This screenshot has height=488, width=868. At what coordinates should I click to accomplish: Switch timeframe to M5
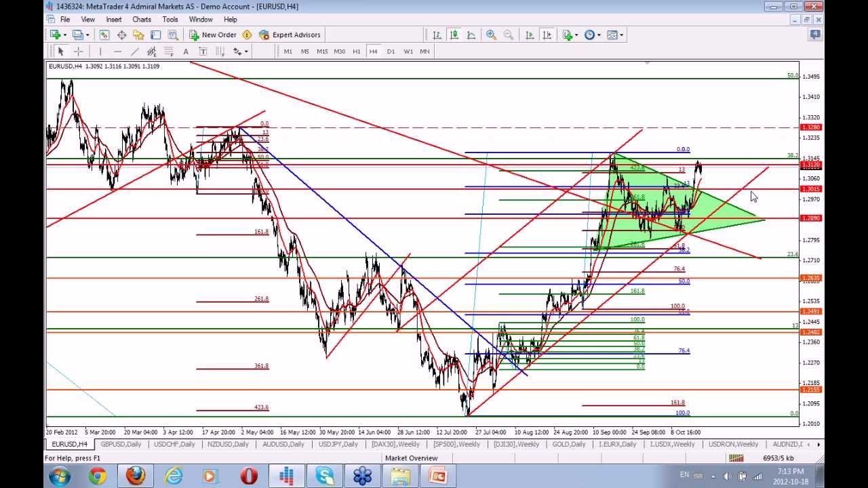[305, 52]
